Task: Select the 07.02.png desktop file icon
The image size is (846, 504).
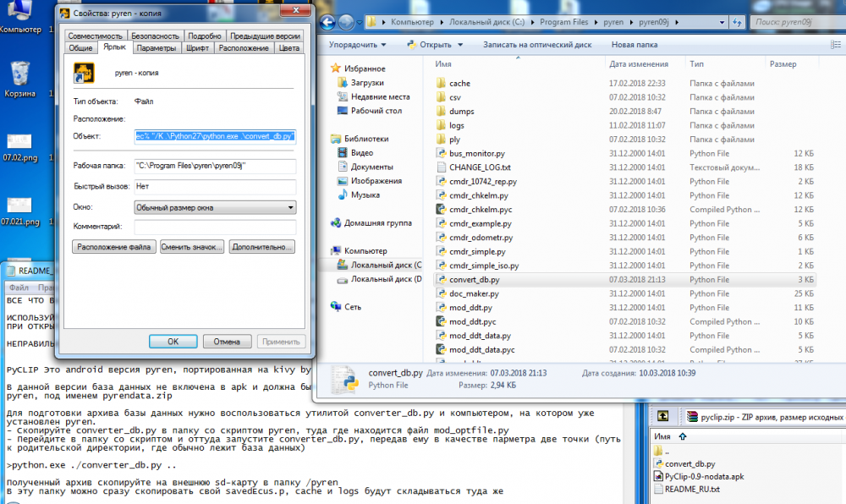Action: click(x=19, y=142)
